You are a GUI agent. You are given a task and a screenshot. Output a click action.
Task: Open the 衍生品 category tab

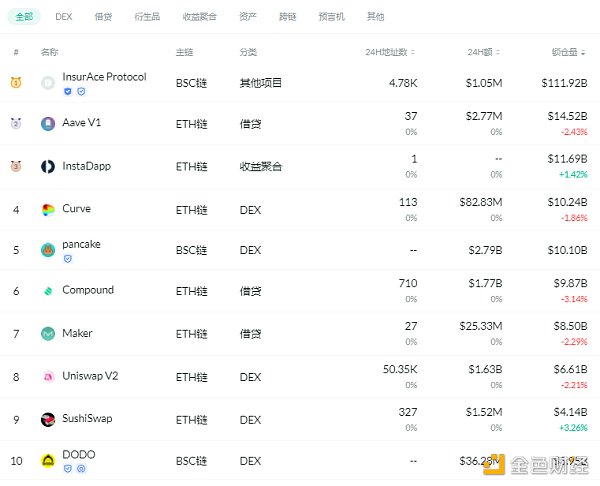click(x=146, y=17)
